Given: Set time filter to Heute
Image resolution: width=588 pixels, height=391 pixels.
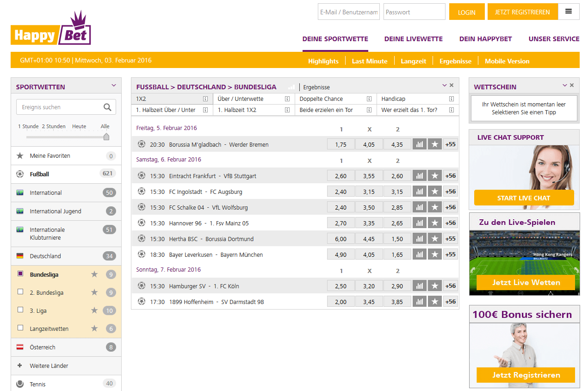Looking at the screenshot, I should (x=79, y=126).
